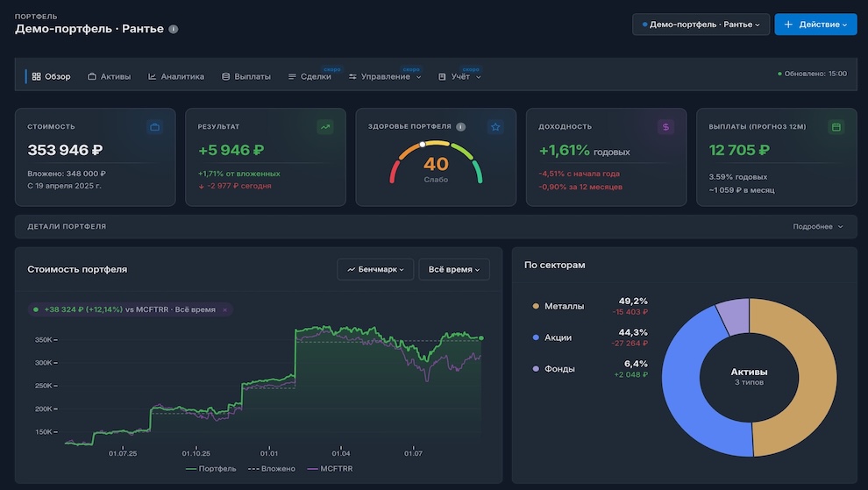Go to the Выплаты tab
The height and width of the screenshot is (490, 868).
click(245, 76)
